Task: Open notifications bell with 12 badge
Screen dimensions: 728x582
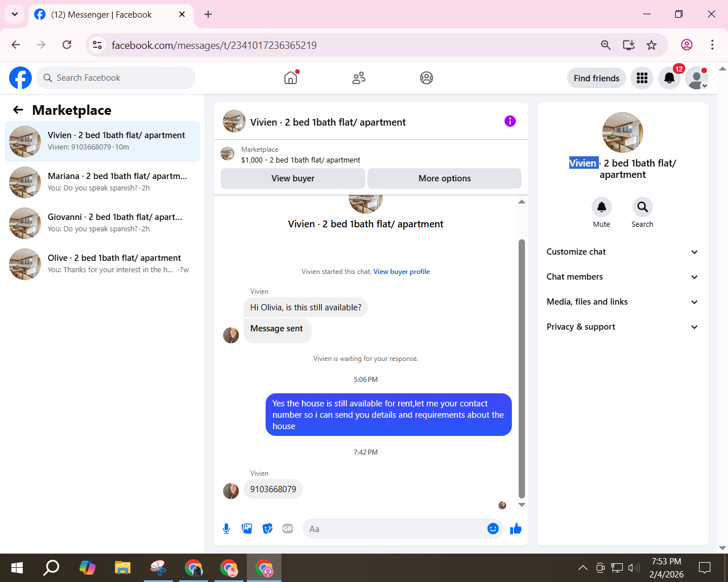Action: coord(669,78)
